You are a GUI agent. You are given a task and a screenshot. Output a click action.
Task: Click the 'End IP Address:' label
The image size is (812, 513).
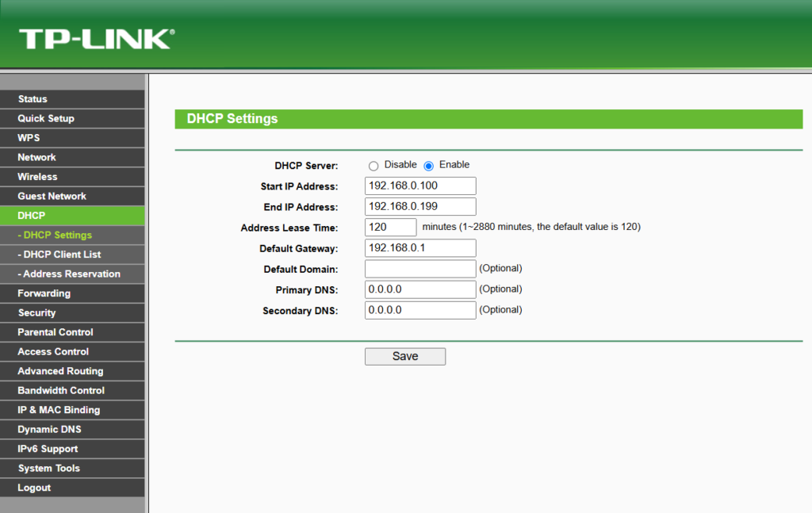(x=301, y=207)
